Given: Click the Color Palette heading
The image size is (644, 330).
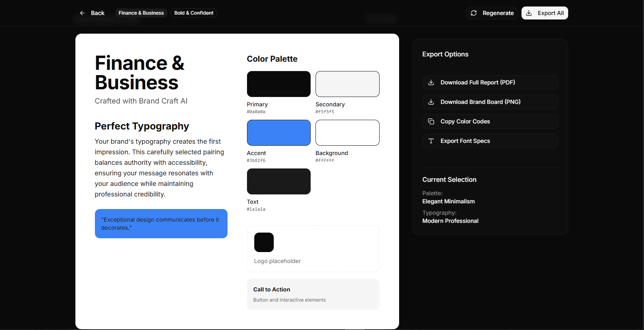Looking at the screenshot, I should [x=272, y=59].
